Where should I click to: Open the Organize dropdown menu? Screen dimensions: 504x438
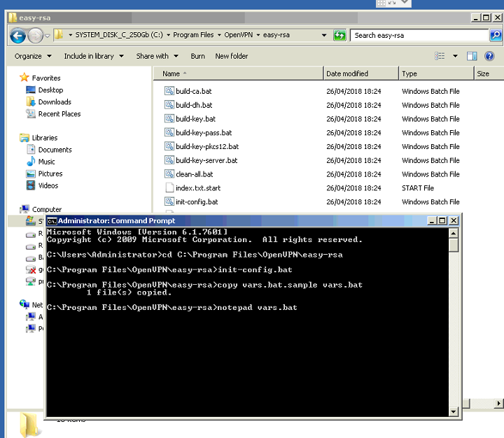point(33,56)
